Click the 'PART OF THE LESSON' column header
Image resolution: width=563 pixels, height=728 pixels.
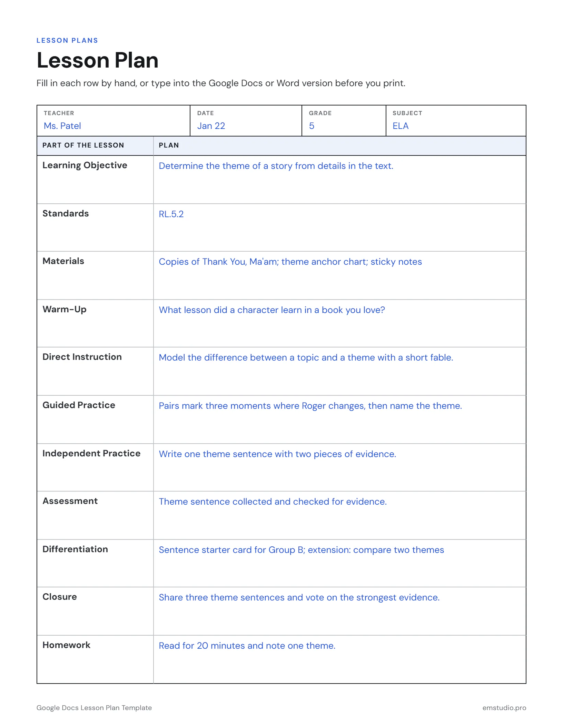(83, 145)
